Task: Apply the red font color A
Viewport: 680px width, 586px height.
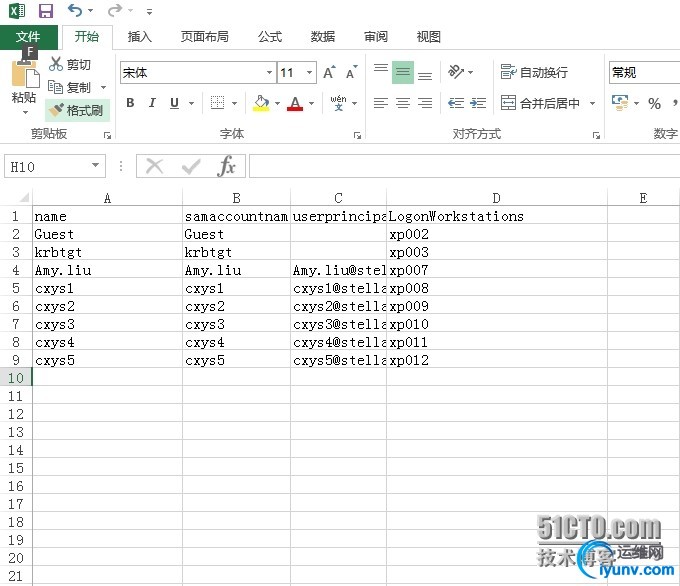Action: pos(295,103)
